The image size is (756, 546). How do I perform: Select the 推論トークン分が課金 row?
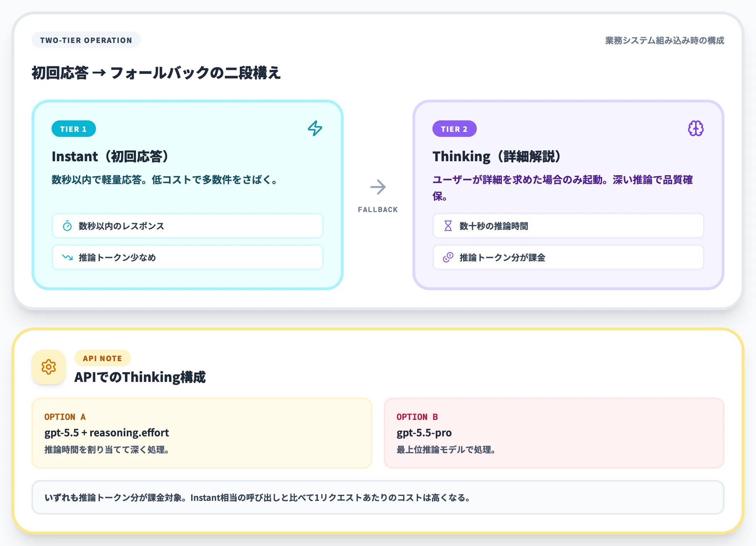tap(568, 257)
